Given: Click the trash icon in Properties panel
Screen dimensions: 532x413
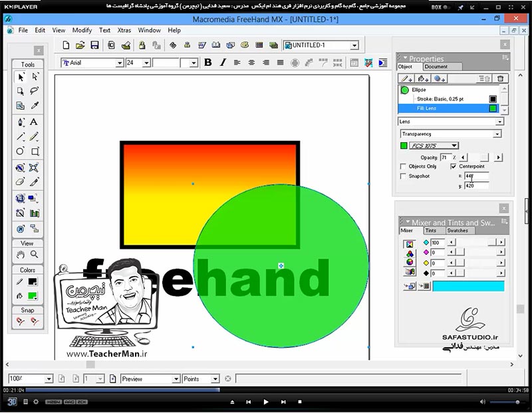Looking at the screenshot, I should click(x=501, y=78).
